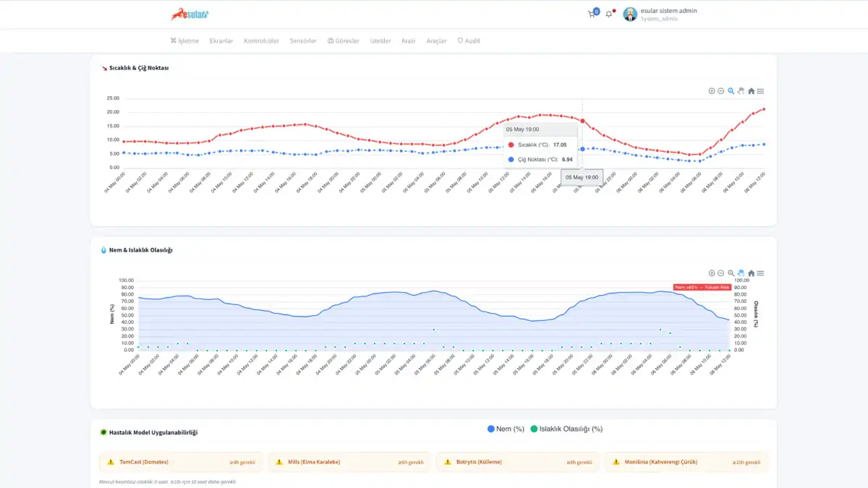Image resolution: width=868 pixels, height=488 pixels.
Task: Zoom out on the Sıcaklık chart
Action: 721,91
